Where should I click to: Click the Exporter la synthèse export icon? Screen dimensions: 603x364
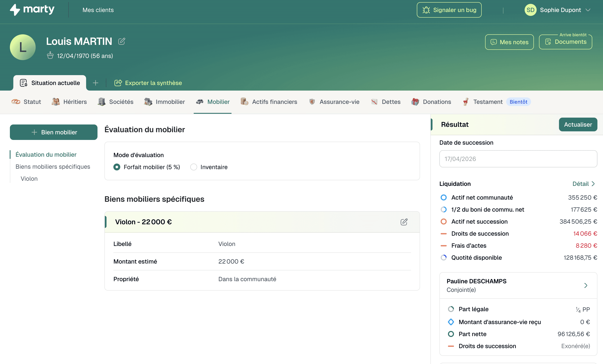118,83
